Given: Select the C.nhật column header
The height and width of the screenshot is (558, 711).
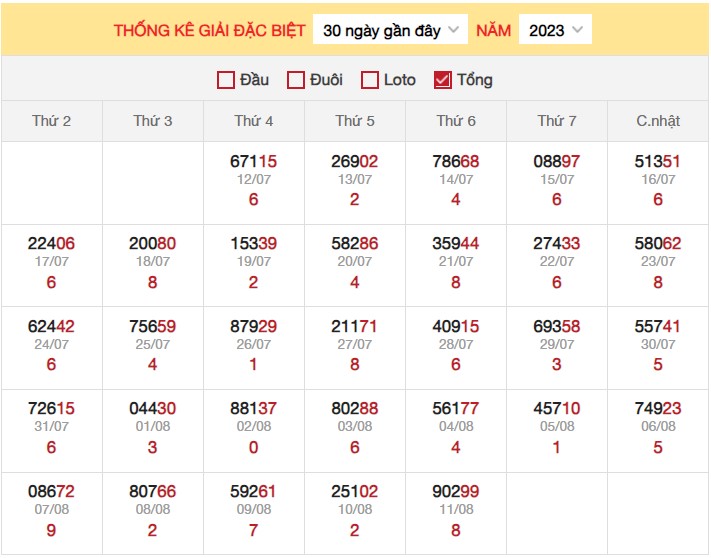Looking at the screenshot, I should (x=658, y=121).
